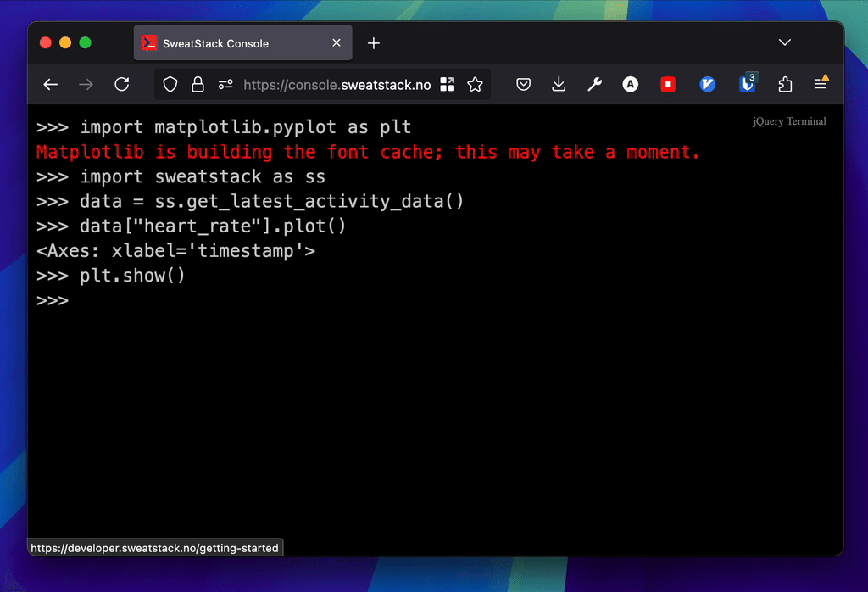The width and height of the screenshot is (868, 592).
Task: Click the QR code grid icon in address bar
Action: [x=448, y=84]
